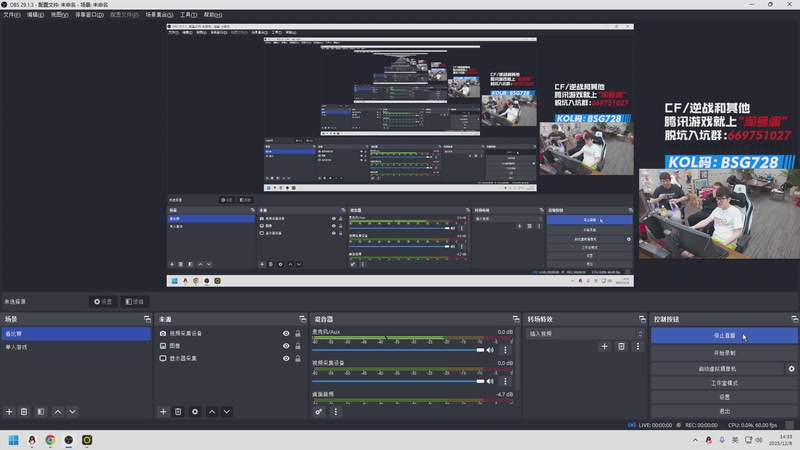Open the QQ penguin app in the taskbar
Screen dimensions: 800x450
[32, 440]
